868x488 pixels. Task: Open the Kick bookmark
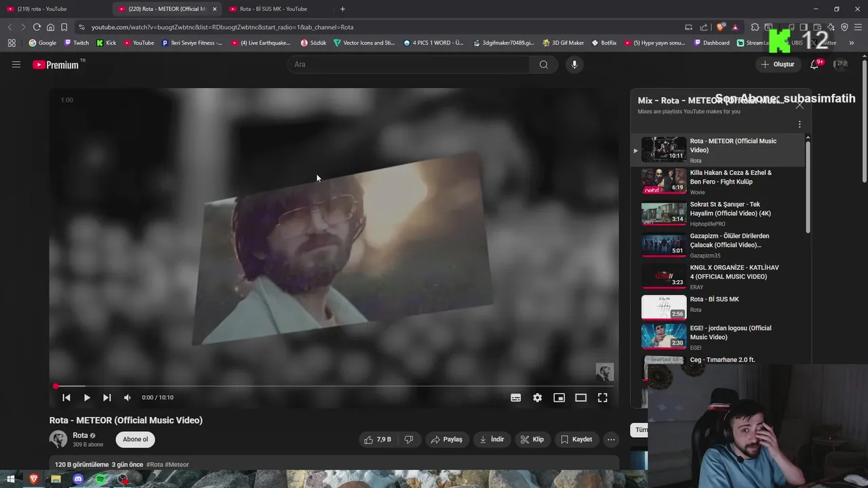tap(106, 43)
